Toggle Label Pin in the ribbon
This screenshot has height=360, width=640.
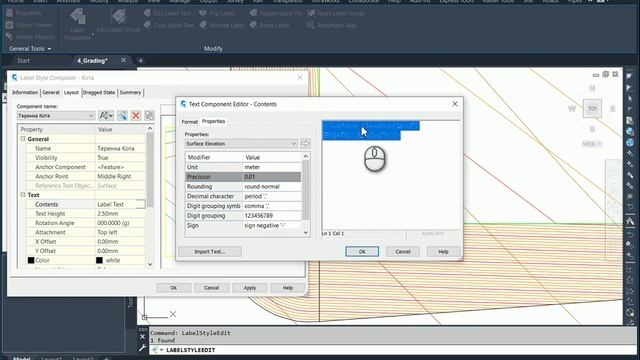click(276, 13)
